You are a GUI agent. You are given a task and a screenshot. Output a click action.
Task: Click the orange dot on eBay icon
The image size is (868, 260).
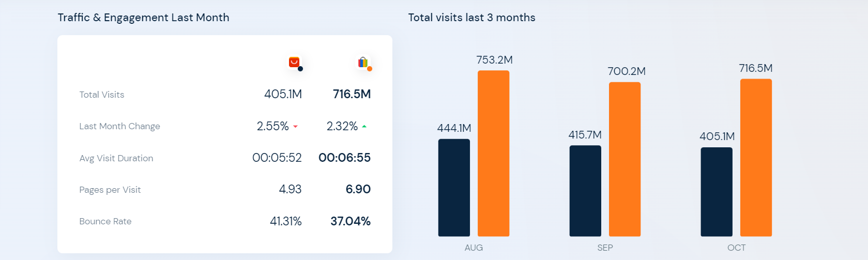click(x=370, y=69)
